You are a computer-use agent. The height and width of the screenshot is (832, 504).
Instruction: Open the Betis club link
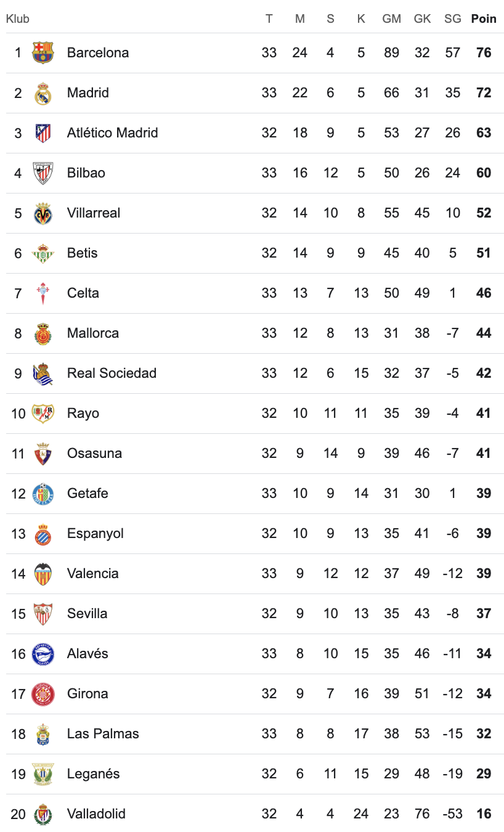point(82,253)
